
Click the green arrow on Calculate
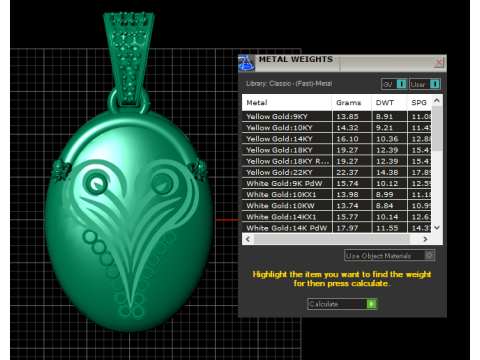[x=371, y=304]
